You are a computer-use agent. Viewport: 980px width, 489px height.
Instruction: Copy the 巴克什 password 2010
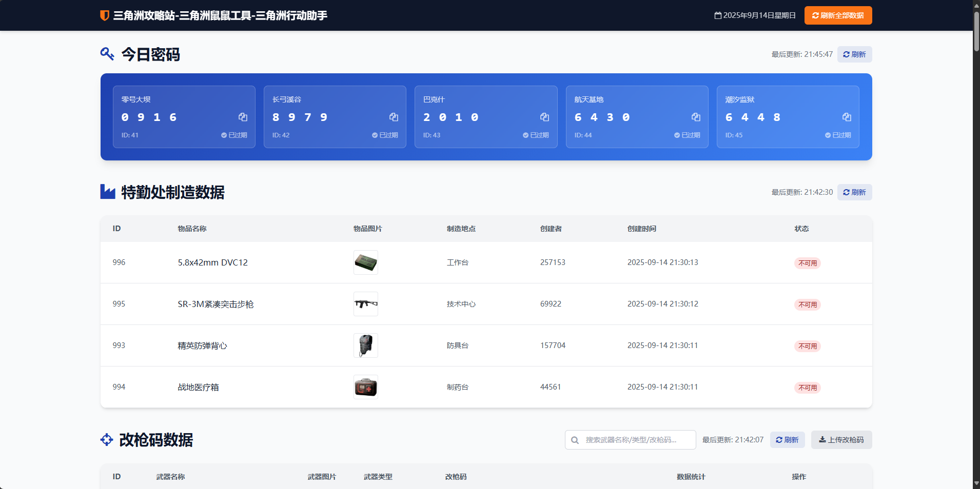coord(544,117)
